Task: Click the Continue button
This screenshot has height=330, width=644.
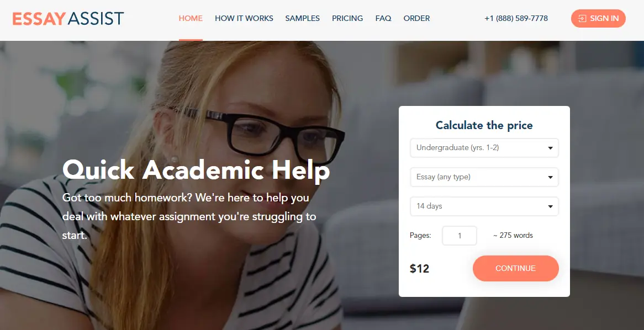Action: tap(515, 268)
